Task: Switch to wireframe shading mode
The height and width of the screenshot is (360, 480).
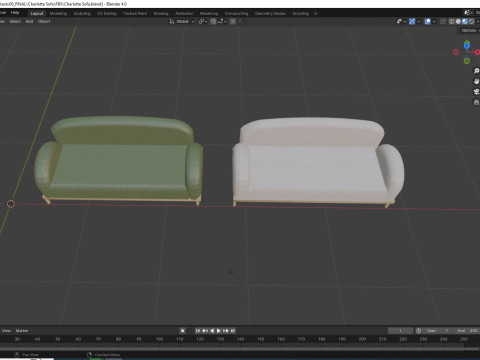Action: point(452,21)
